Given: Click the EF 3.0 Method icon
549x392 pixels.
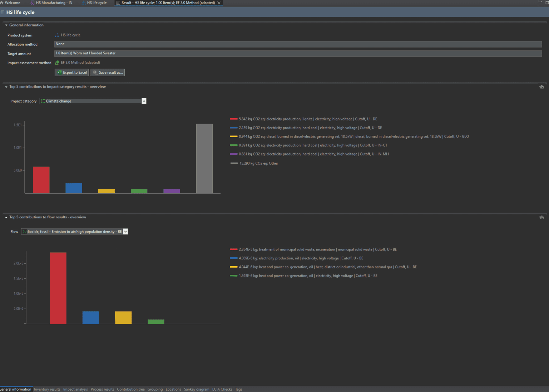Looking at the screenshot, I should (57, 63).
